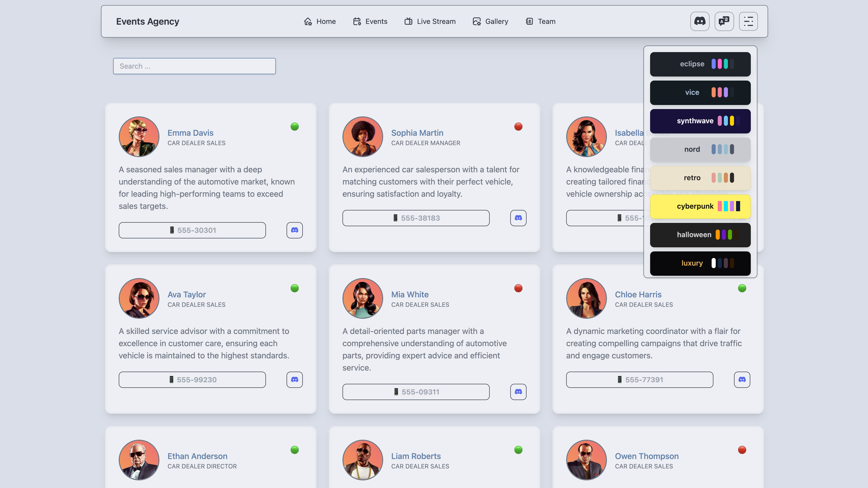Screen dimensions: 868x488
Task: Open the Gallery navigation link
Action: 490,21
